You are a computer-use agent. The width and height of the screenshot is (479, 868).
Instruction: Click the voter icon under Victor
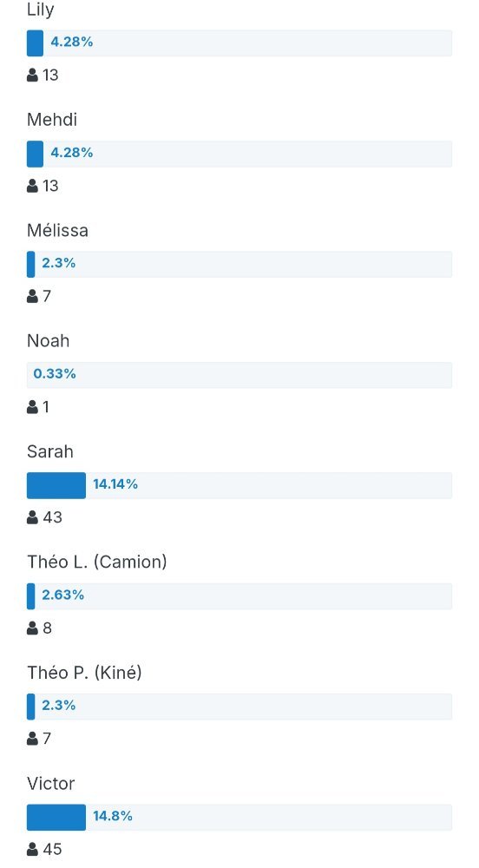(x=32, y=849)
